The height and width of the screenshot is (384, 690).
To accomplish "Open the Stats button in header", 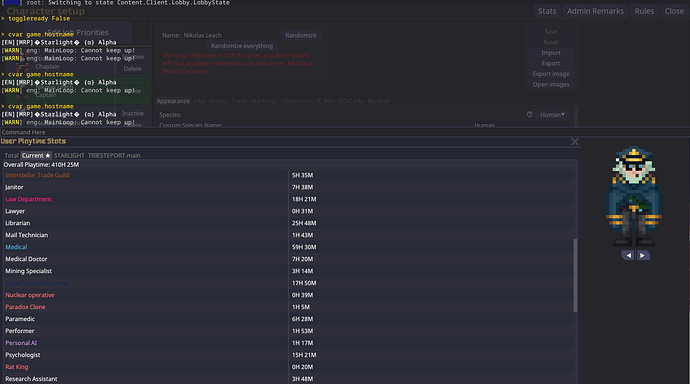I will click(x=547, y=11).
